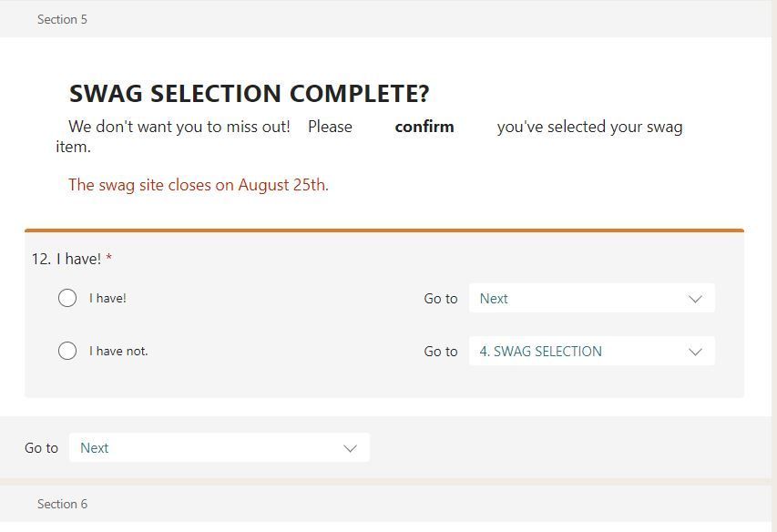Click the Section 6 header label
Screen dimensions: 777x532
click(62, 504)
